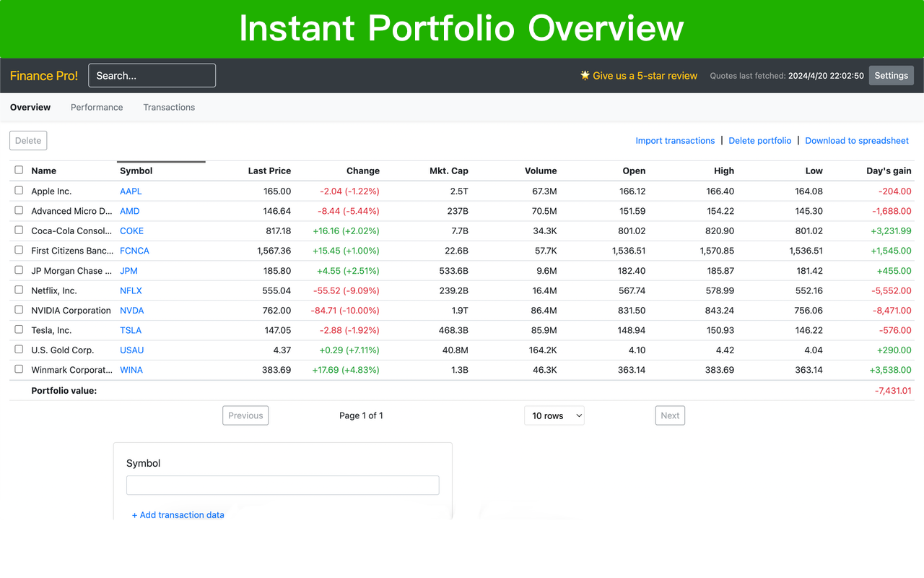Click Give us a 5-star review link
924x578 pixels.
click(x=645, y=75)
